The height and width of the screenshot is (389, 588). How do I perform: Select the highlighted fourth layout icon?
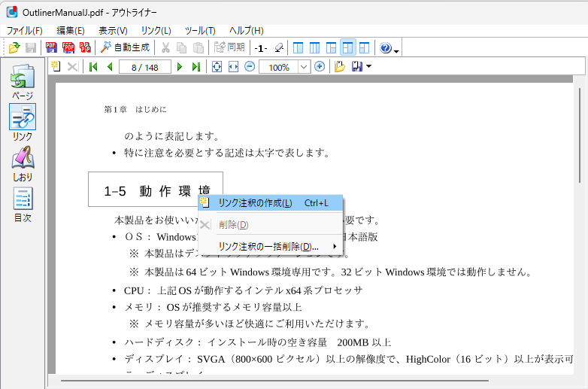(x=348, y=47)
